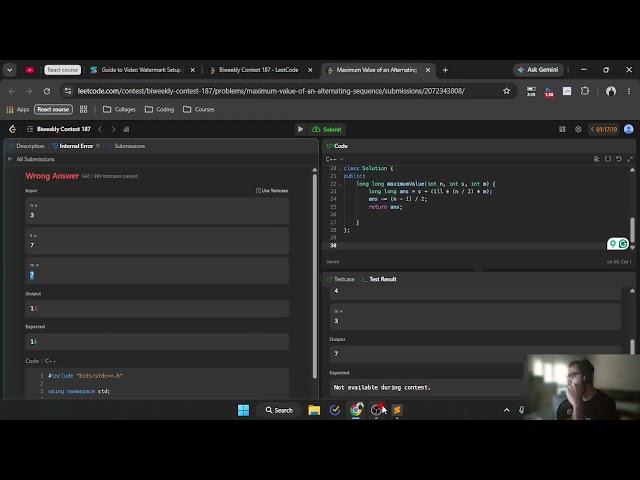
Task: Open the Extensions puzzle icon
Action: (x=585, y=91)
